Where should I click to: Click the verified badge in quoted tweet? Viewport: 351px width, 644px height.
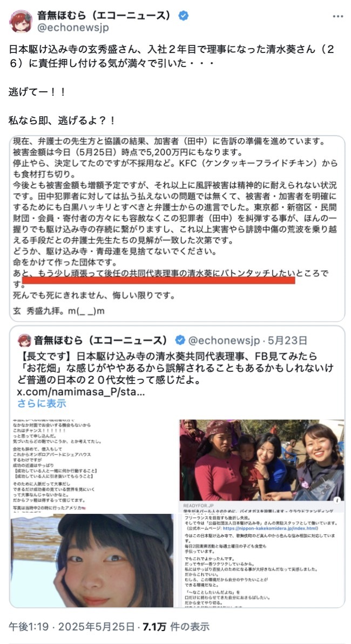(180, 340)
